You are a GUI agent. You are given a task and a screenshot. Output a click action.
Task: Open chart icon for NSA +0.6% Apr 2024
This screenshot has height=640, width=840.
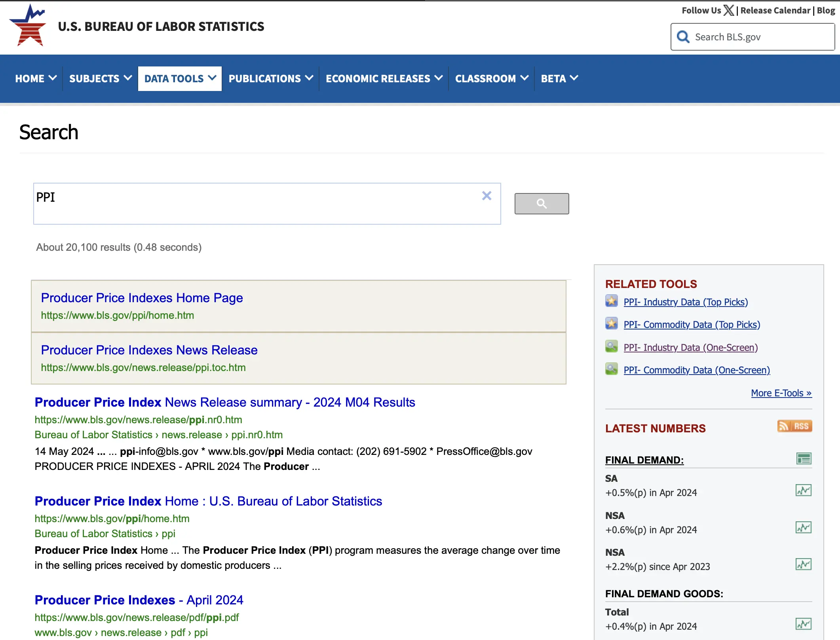point(804,528)
